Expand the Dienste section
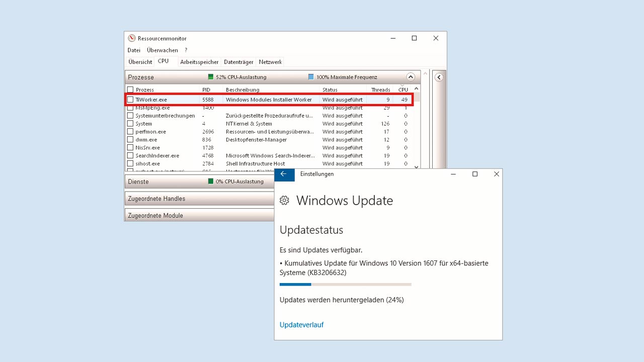644x362 pixels. [199, 182]
